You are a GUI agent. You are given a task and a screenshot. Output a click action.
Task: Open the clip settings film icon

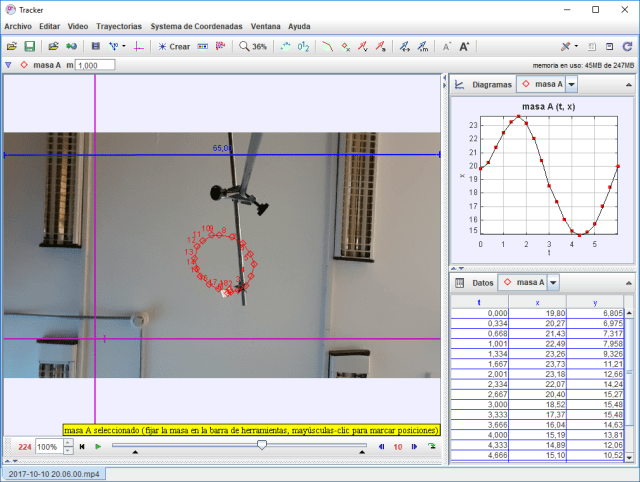pos(94,46)
